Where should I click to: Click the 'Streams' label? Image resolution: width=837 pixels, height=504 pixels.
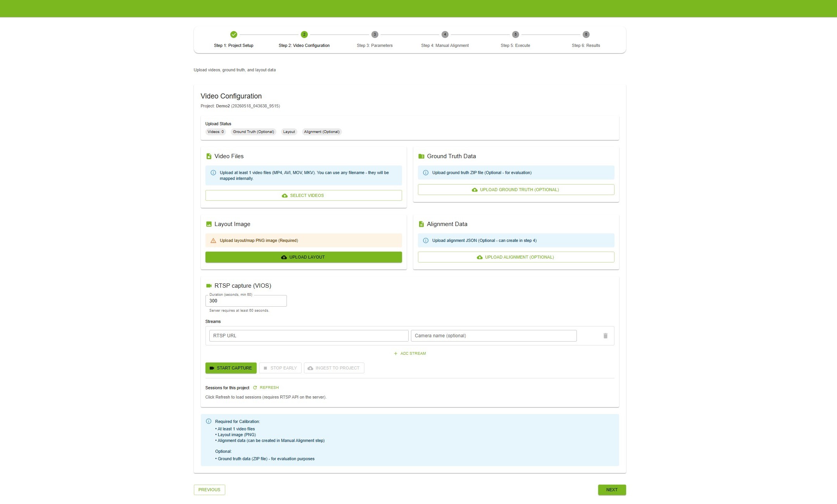coord(213,321)
